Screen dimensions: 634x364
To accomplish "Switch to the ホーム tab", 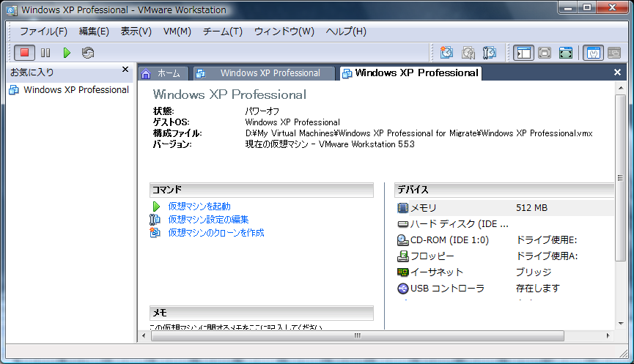I will coord(163,73).
